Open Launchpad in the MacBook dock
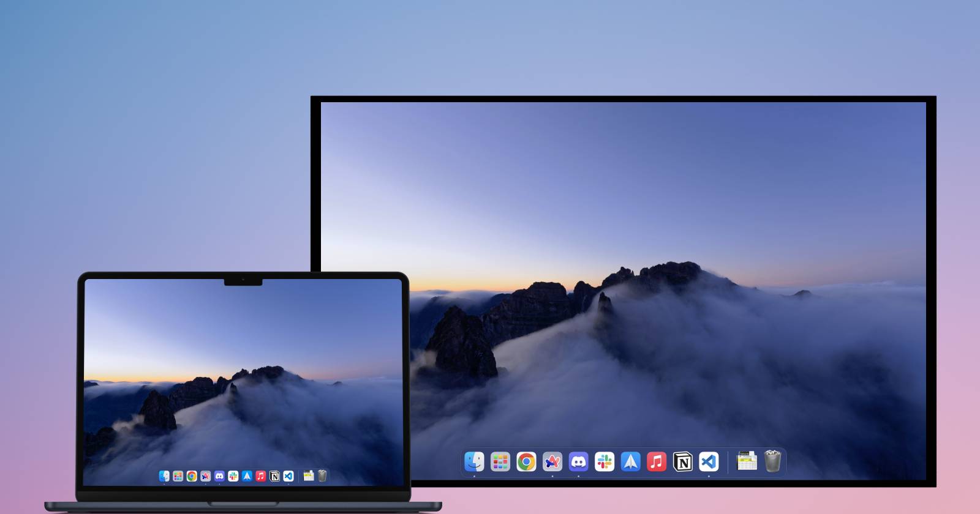 (x=178, y=476)
